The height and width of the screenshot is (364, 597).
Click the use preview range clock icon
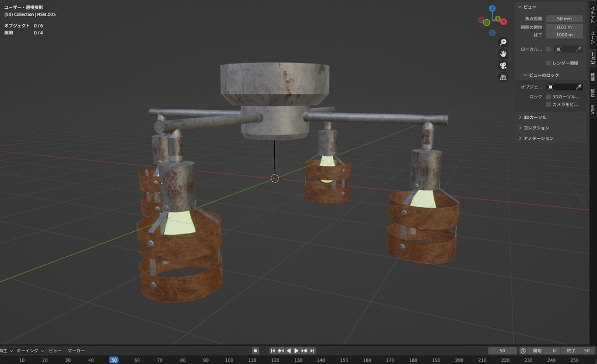(x=523, y=351)
